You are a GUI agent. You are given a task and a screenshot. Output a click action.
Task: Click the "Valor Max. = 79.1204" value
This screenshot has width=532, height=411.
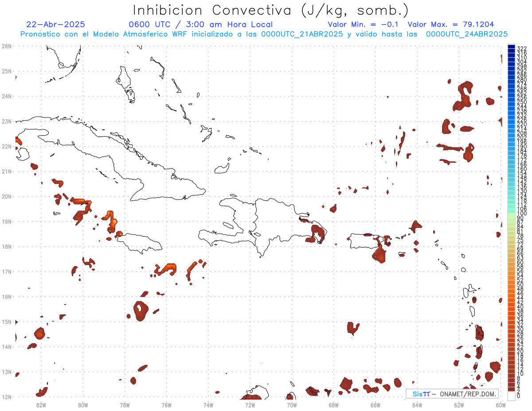[451, 24]
